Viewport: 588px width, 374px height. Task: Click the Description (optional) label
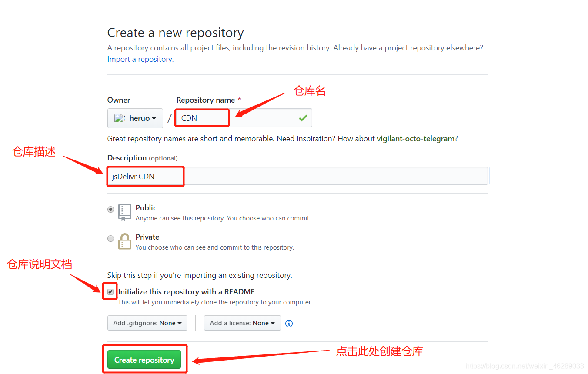tap(143, 158)
